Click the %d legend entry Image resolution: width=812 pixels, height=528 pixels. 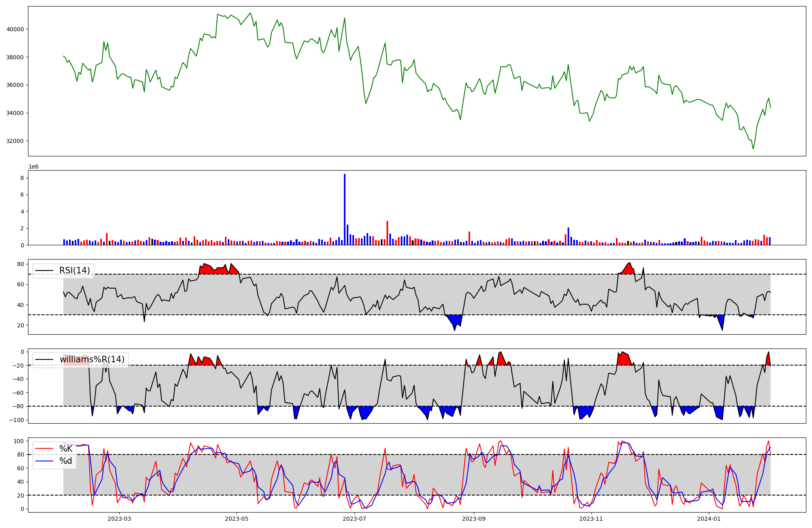pyautogui.click(x=66, y=461)
